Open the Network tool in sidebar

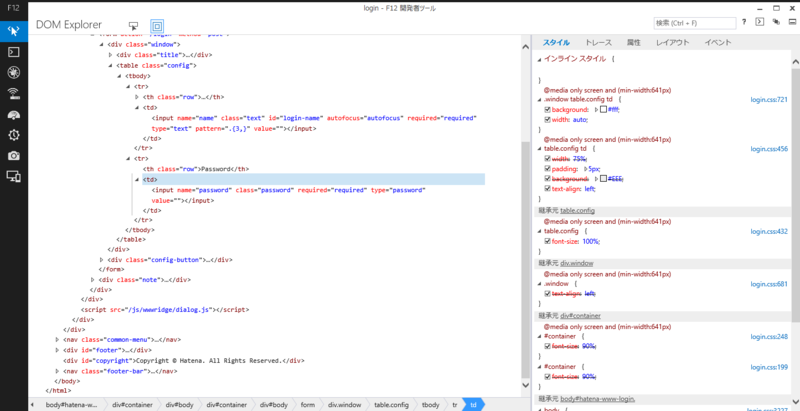pos(14,93)
